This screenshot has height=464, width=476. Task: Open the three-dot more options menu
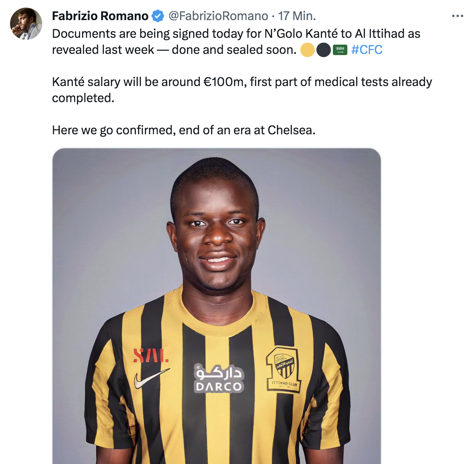[x=458, y=16]
